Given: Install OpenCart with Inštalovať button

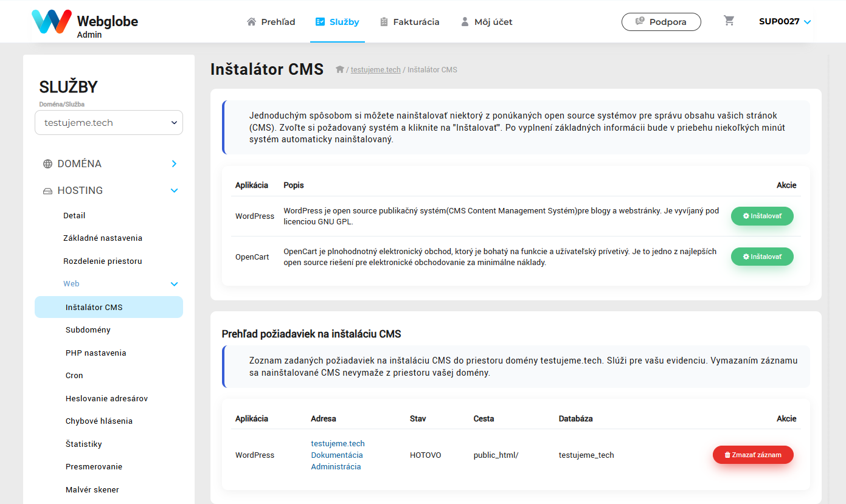Looking at the screenshot, I should coord(762,257).
